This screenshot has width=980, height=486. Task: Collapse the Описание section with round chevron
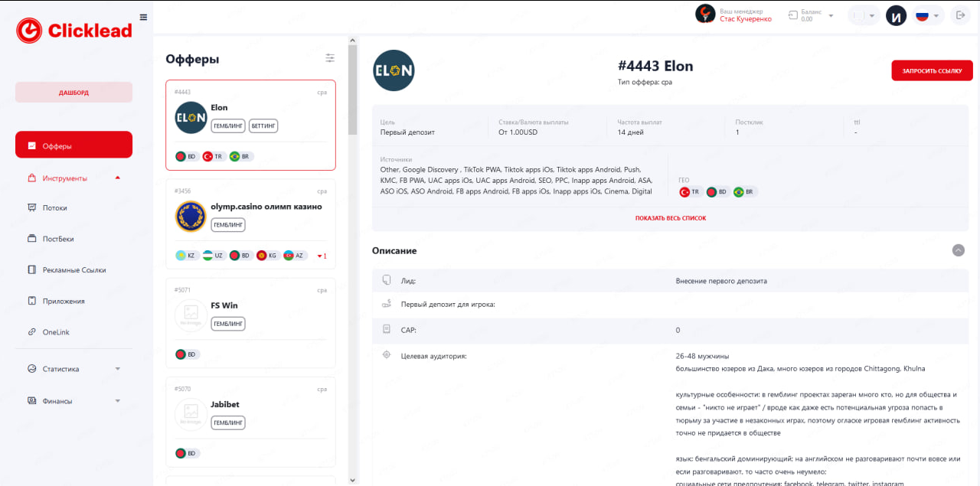[x=959, y=250]
